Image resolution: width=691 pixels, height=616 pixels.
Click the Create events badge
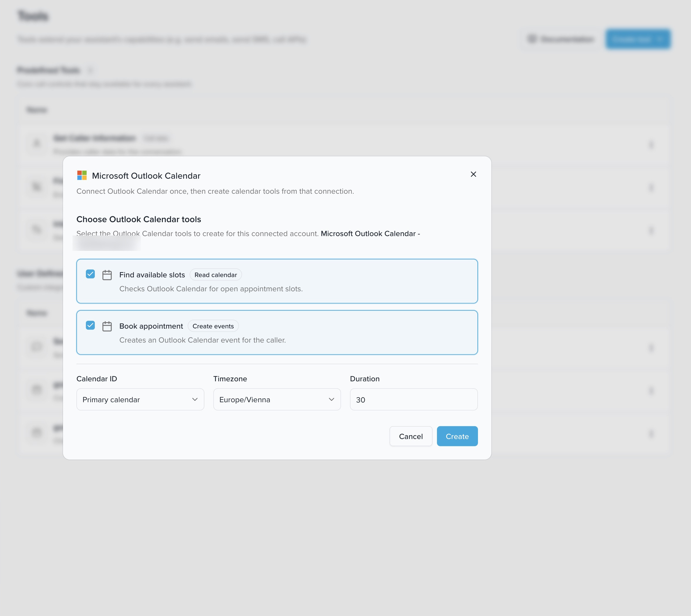coord(213,326)
